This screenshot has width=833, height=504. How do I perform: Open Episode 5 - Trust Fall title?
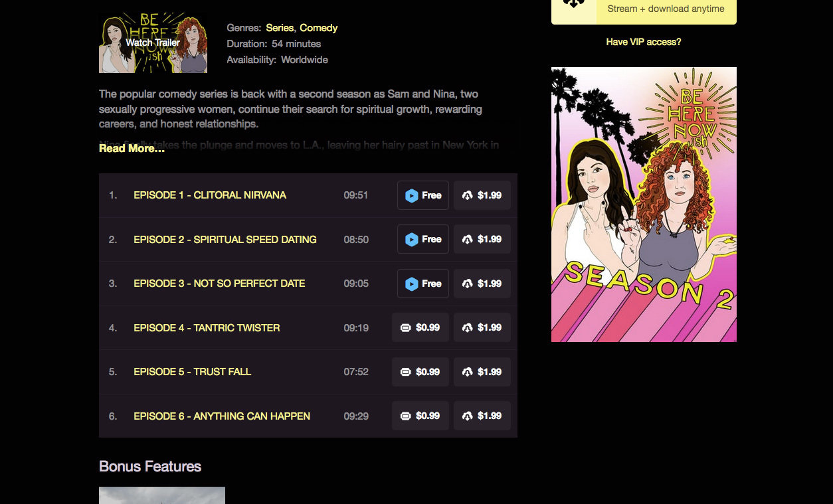click(x=193, y=372)
